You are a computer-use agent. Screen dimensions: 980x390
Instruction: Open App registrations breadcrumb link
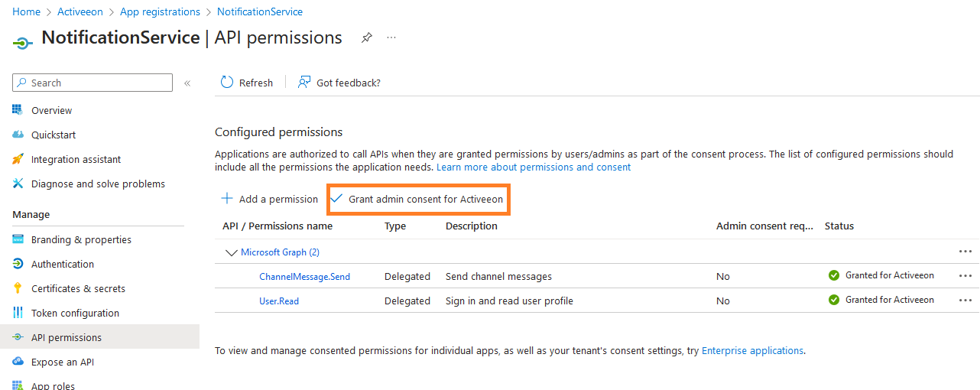160,11
